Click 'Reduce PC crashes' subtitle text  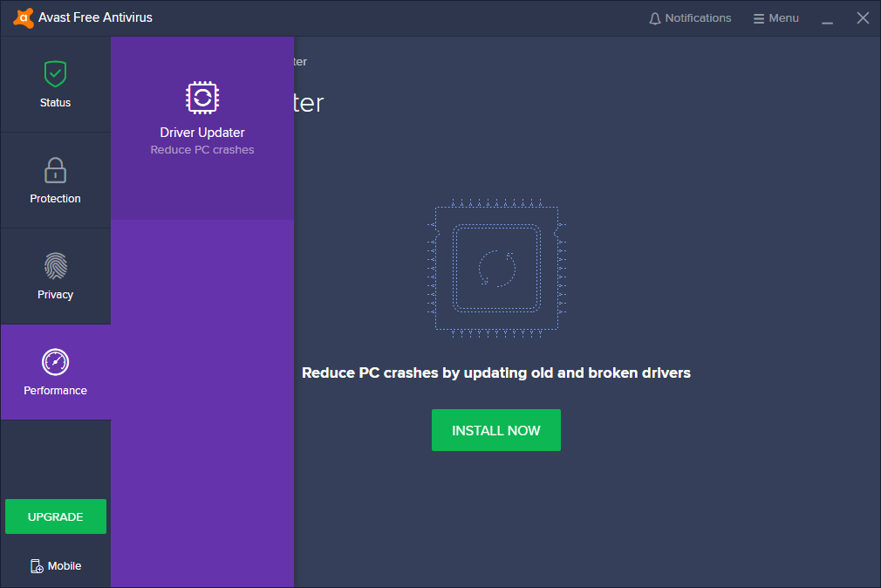pos(202,149)
